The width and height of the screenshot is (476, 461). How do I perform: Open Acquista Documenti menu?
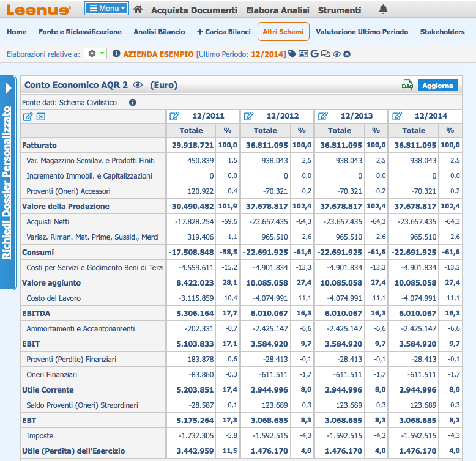tap(194, 10)
